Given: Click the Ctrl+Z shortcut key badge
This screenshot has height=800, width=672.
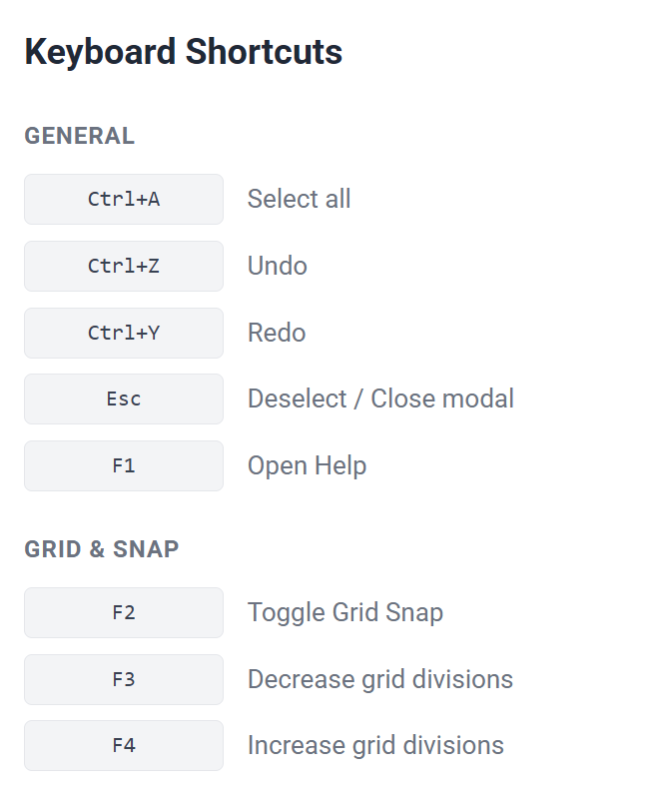Looking at the screenshot, I should 124,266.
